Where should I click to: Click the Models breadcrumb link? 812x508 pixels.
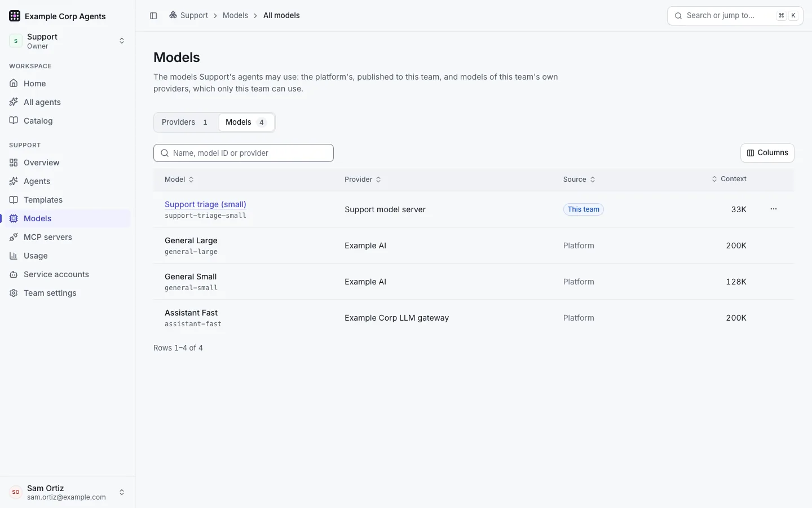[235, 15]
